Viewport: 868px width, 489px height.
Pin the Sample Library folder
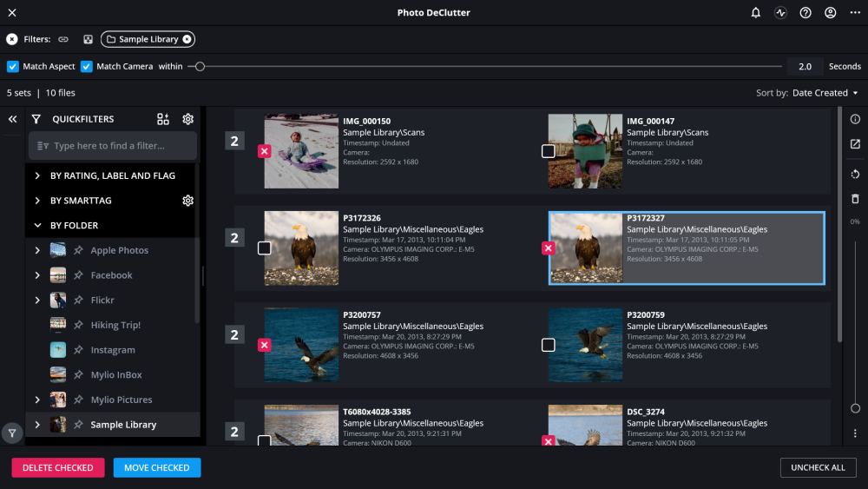tap(79, 425)
